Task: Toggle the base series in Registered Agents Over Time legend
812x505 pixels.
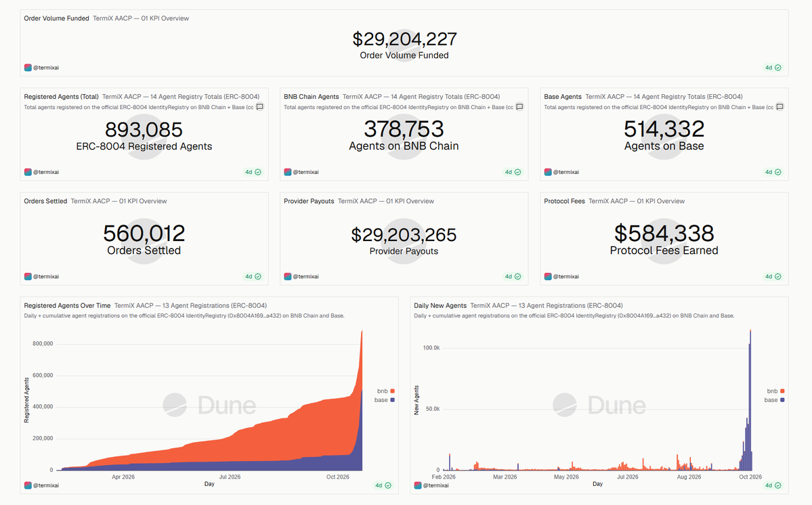Action: point(384,400)
